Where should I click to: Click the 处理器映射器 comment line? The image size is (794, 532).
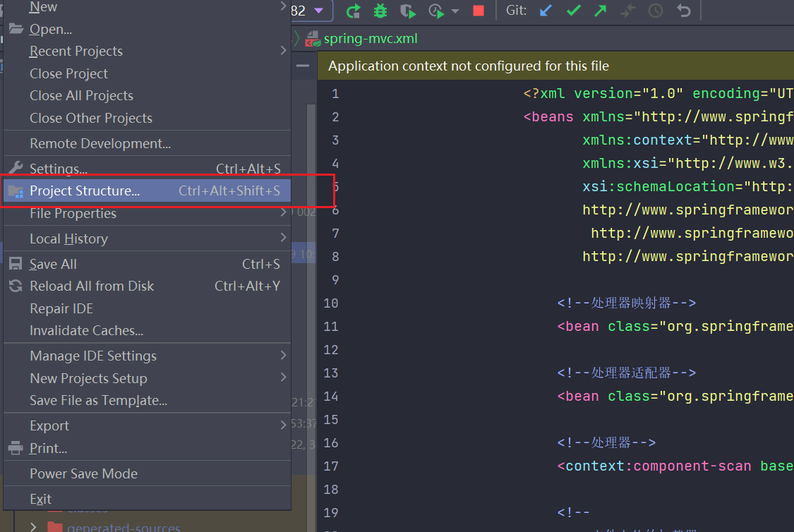(627, 303)
